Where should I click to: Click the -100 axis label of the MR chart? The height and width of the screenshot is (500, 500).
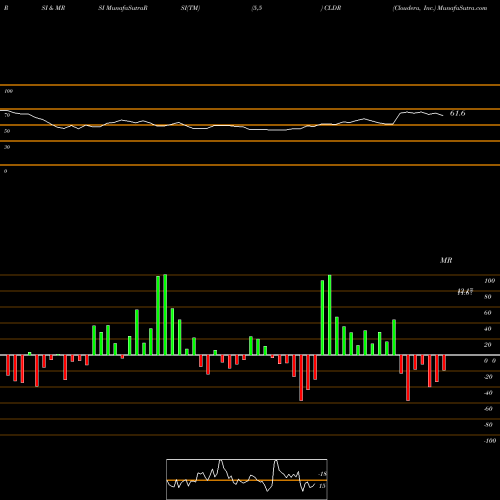tap(489, 441)
